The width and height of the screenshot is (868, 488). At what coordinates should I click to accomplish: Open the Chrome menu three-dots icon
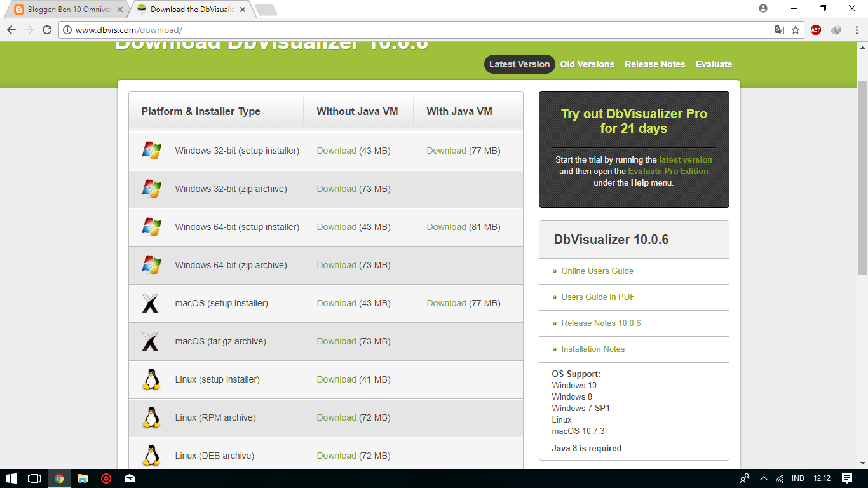pyautogui.click(x=856, y=30)
